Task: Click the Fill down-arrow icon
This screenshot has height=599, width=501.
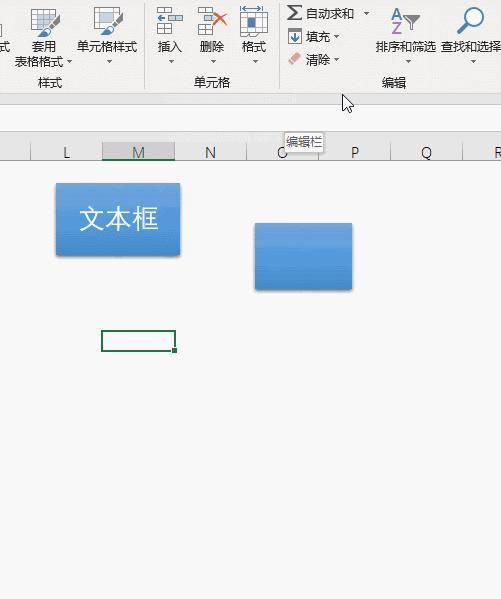Action: [x=295, y=36]
